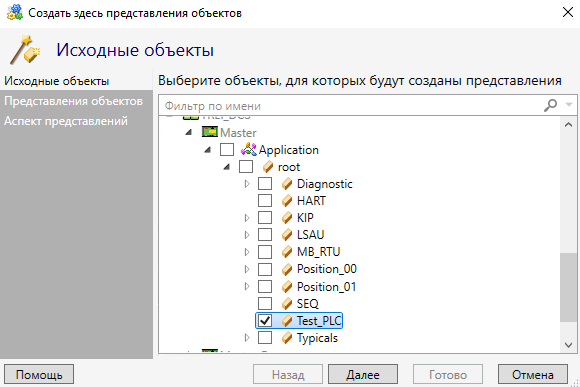580x387 pixels.
Task: Click the Position_01 folder icon
Action: coord(287,286)
